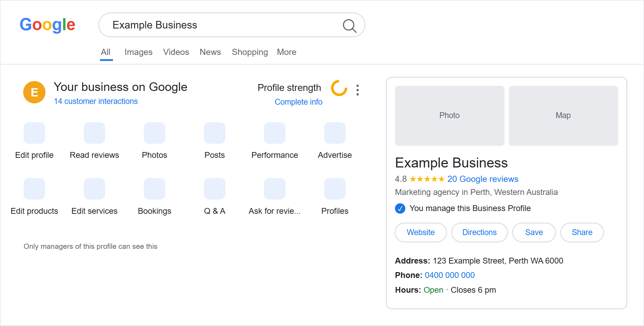Open the three-dot options menu

tap(358, 90)
